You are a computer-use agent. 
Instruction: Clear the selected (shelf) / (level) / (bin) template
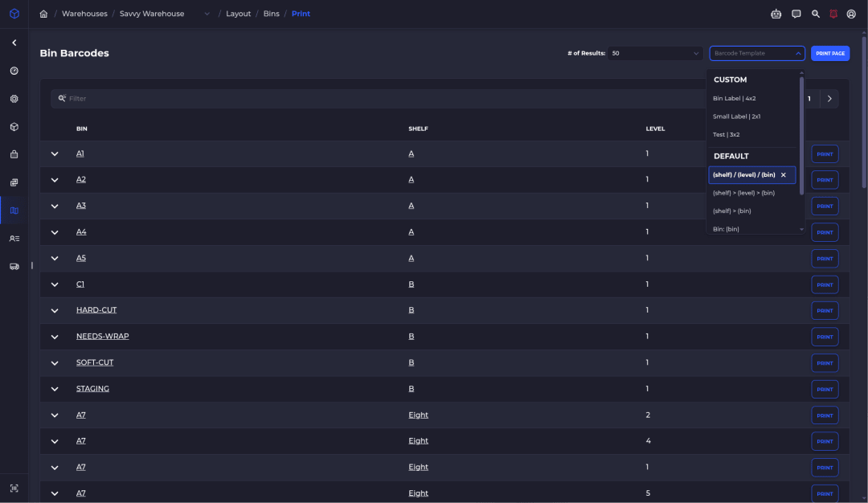point(784,175)
